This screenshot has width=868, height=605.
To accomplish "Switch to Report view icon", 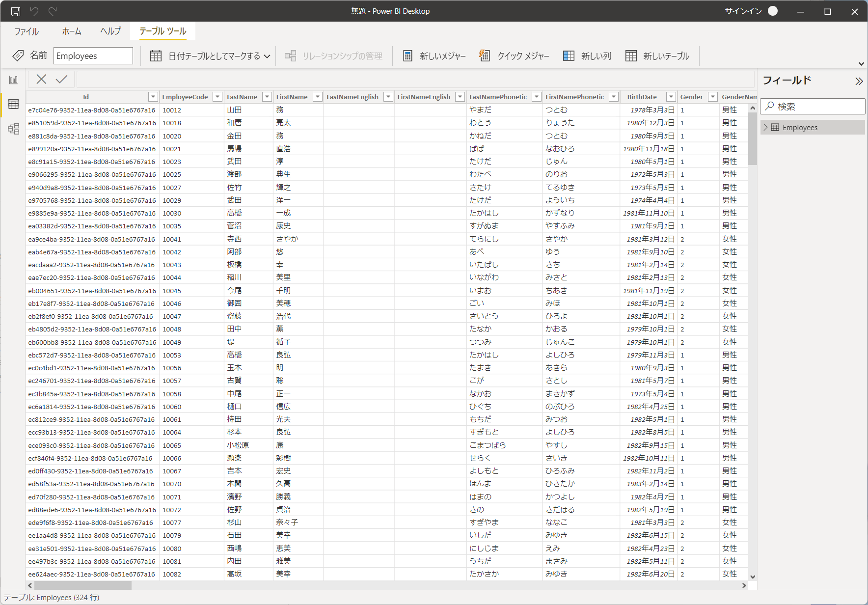I will click(13, 80).
